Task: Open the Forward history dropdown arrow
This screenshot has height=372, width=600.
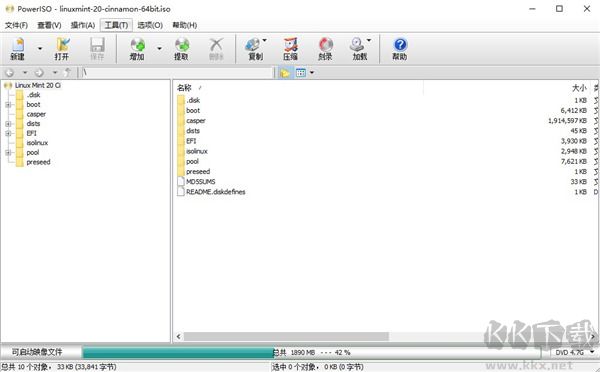Action: [55, 72]
